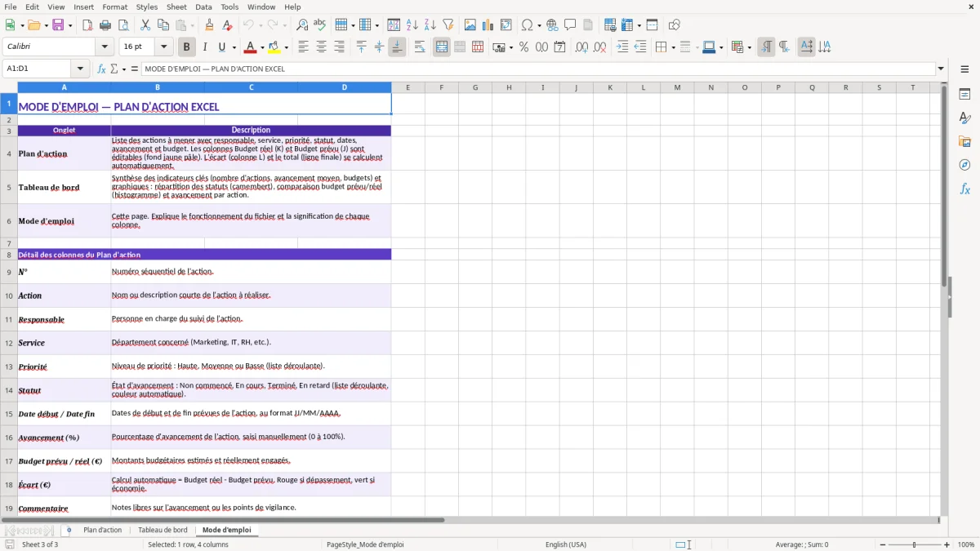Select column D header
Image resolution: width=980 pixels, height=551 pixels.
(345, 87)
